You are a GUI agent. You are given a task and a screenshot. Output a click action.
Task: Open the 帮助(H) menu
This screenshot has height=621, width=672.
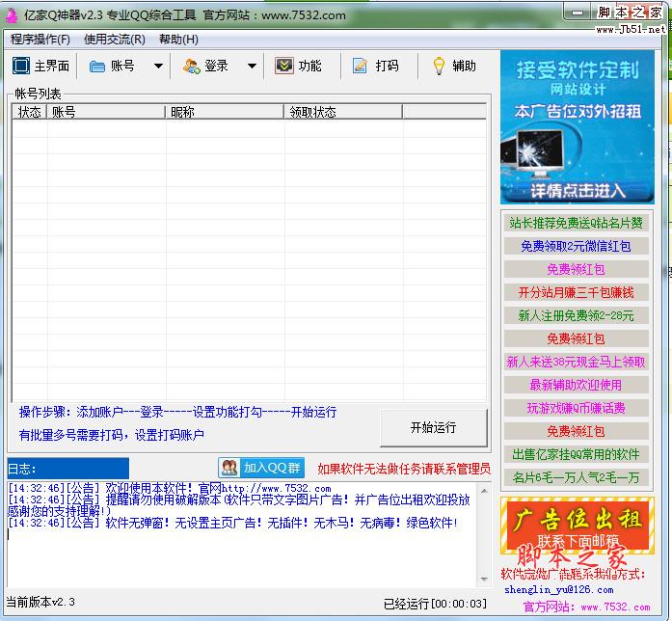click(178, 40)
